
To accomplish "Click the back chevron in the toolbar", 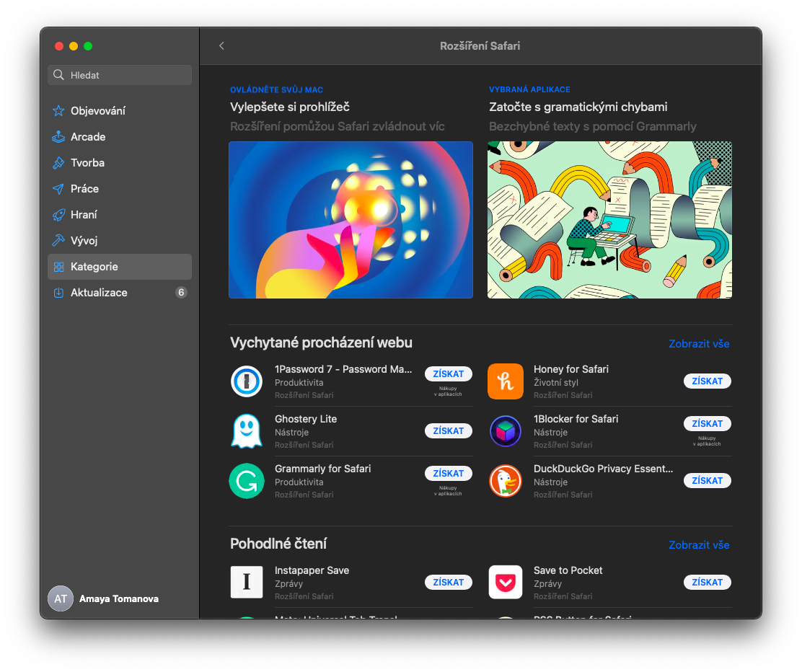I will tap(221, 46).
